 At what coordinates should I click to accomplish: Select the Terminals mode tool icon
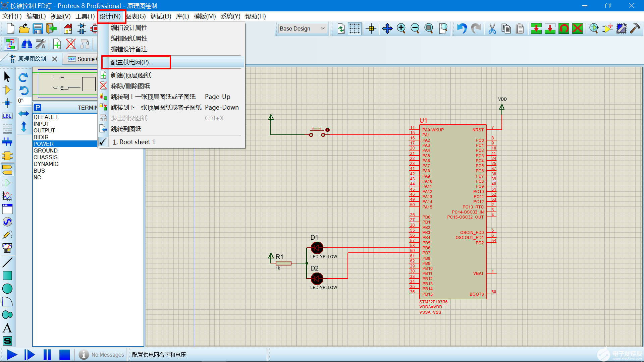pyautogui.click(x=7, y=170)
